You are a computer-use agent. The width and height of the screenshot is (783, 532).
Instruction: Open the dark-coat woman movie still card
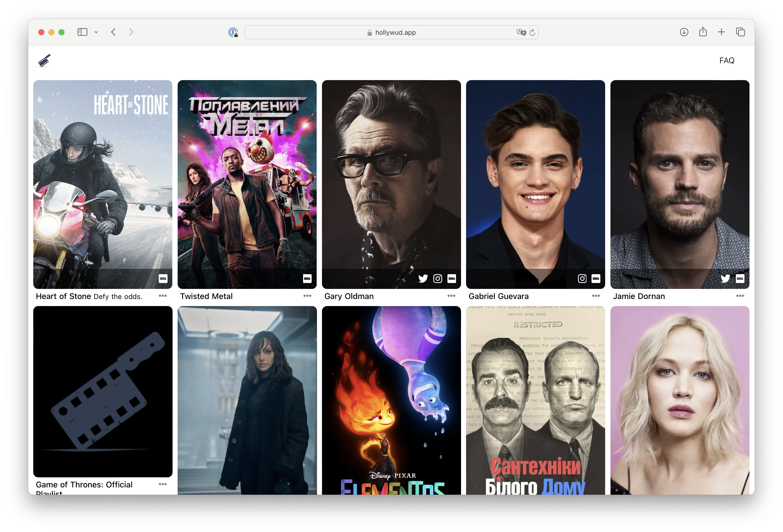247,400
